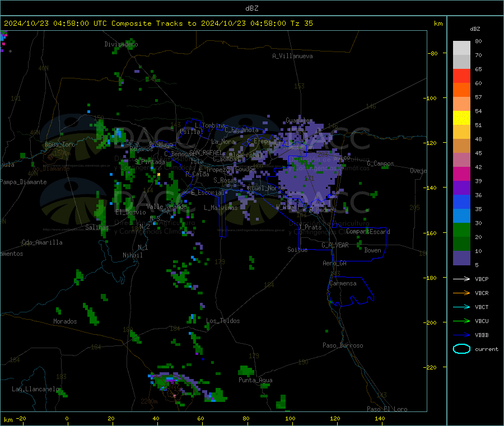
Task: Select the yellow 51 dBZ color swatch
Action: click(461, 118)
